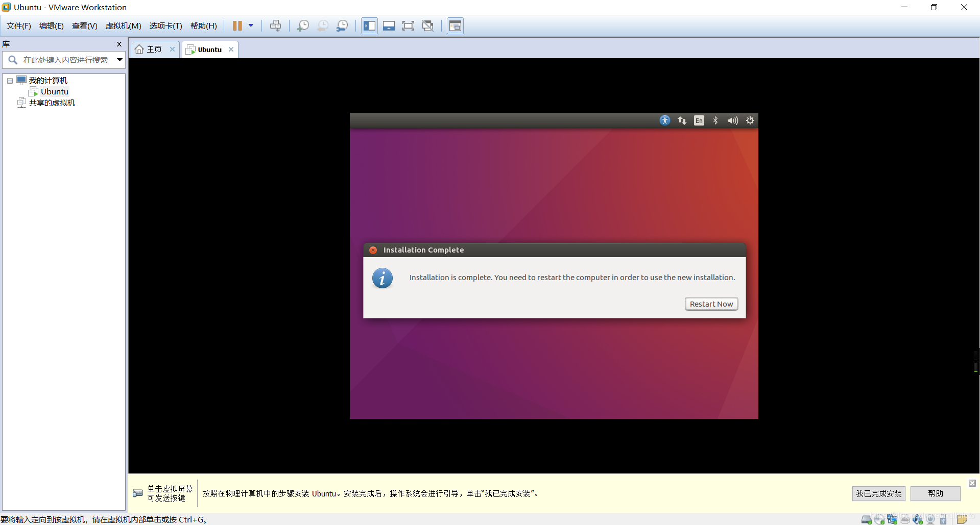Collapse the 我的计算机 tree node
The width and height of the screenshot is (980, 525).
tap(10, 81)
